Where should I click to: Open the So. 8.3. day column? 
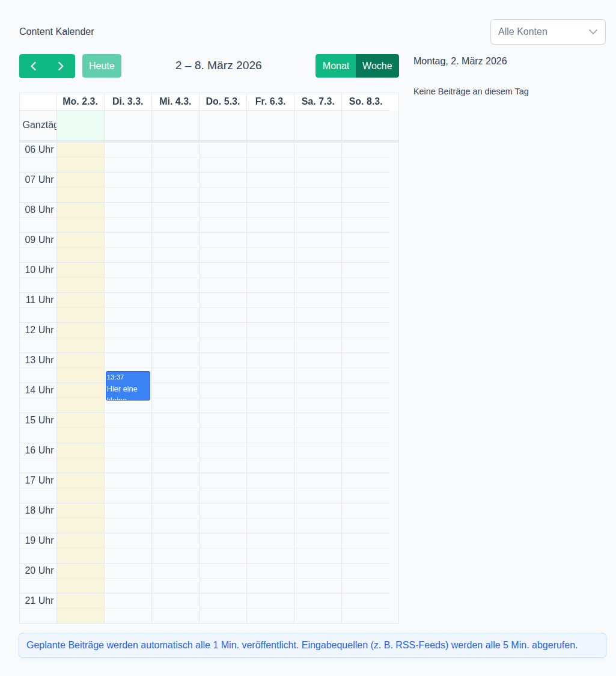coord(365,102)
